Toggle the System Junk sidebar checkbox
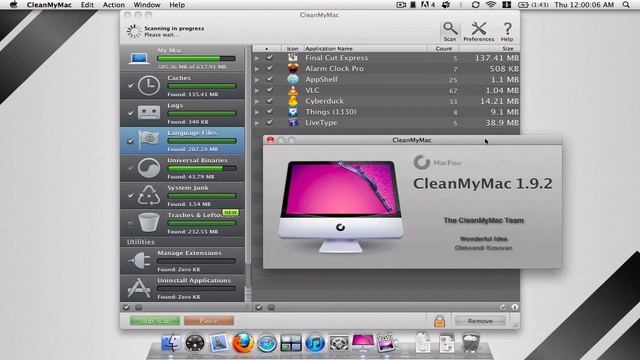This screenshot has width=640, height=360. pyautogui.click(x=130, y=196)
